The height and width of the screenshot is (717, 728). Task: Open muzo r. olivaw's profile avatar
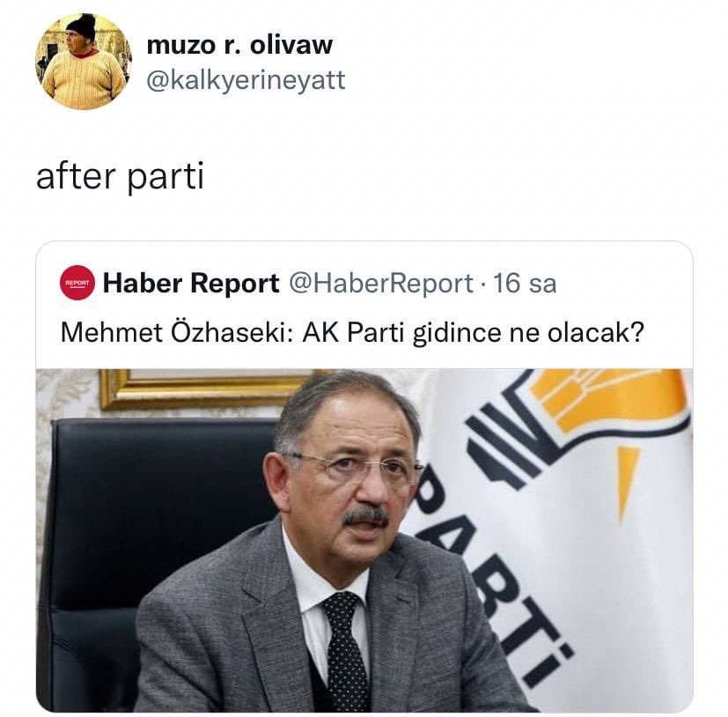click(84, 62)
